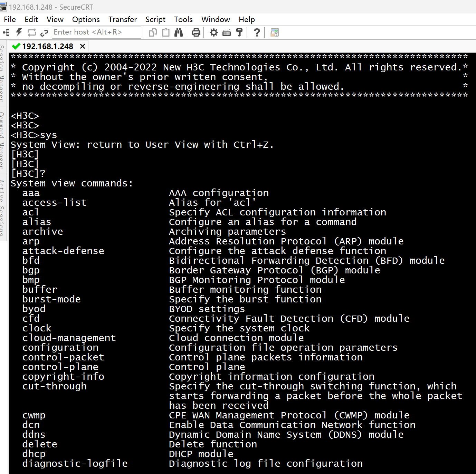This screenshot has width=476, height=474.
Task: Click the 'copyright-info' command text
Action: [x=63, y=376]
